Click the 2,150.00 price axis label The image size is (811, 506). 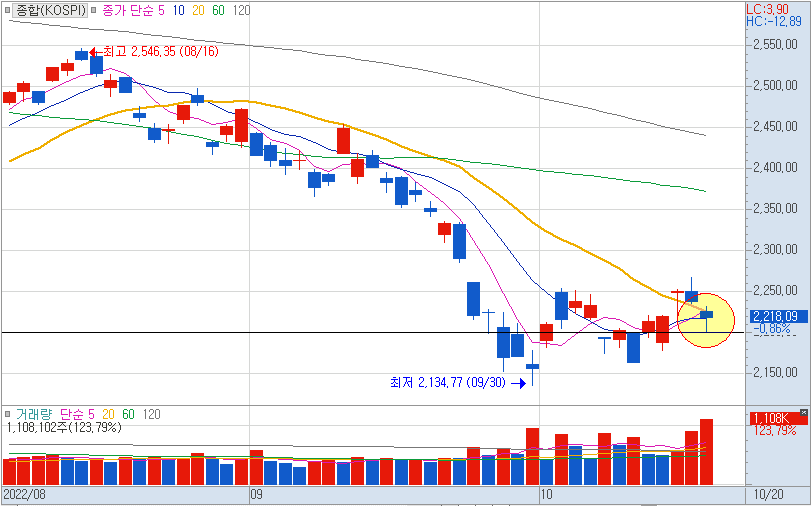pos(776,373)
